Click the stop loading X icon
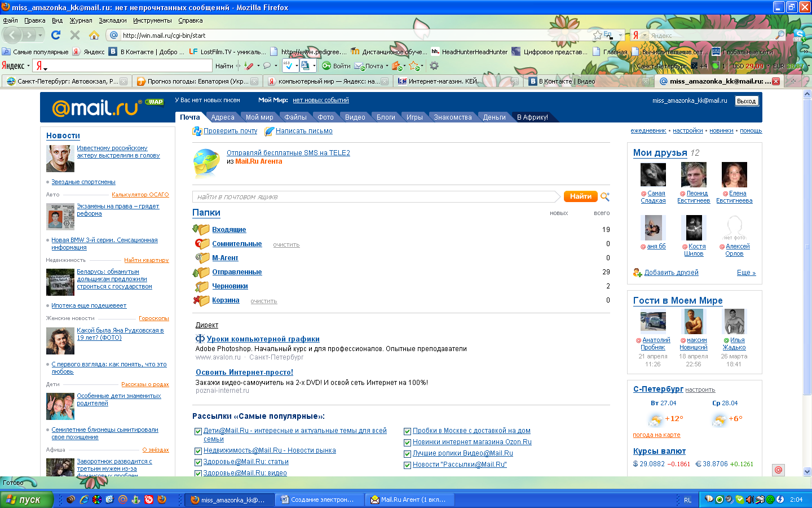 pos(74,35)
